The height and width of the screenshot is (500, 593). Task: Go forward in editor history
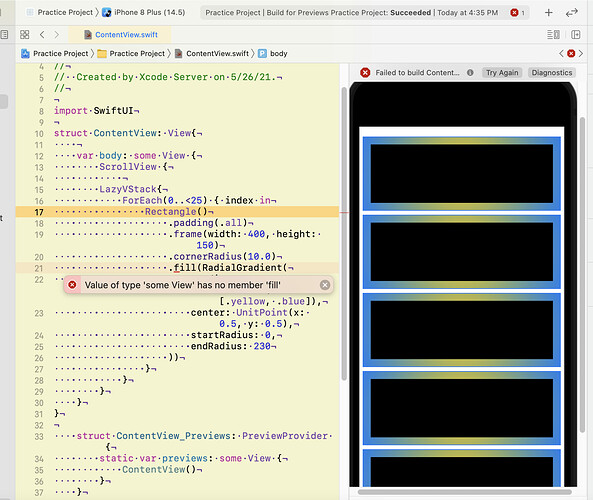56,35
